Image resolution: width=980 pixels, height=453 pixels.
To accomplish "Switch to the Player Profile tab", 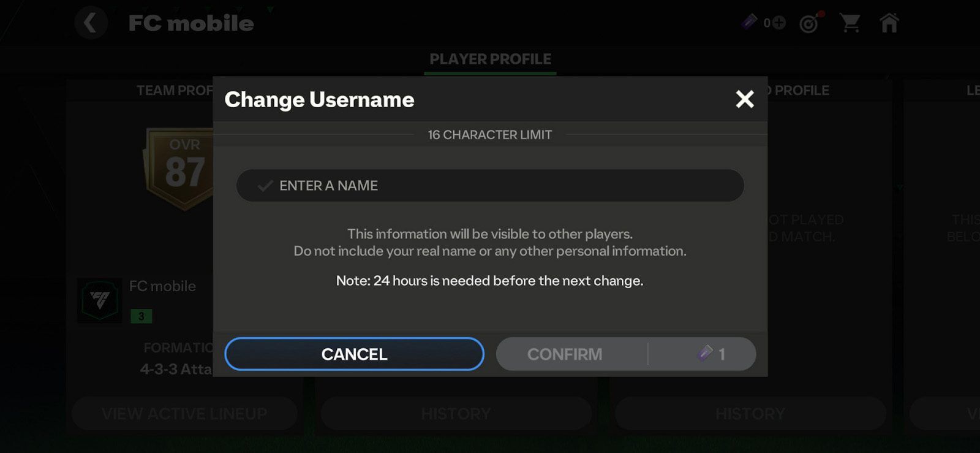I will [490, 59].
